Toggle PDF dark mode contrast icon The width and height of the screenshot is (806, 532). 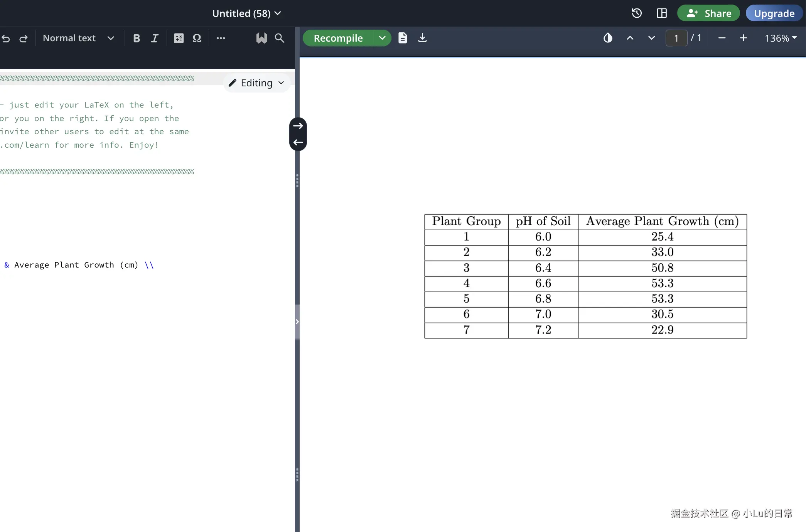608,38
